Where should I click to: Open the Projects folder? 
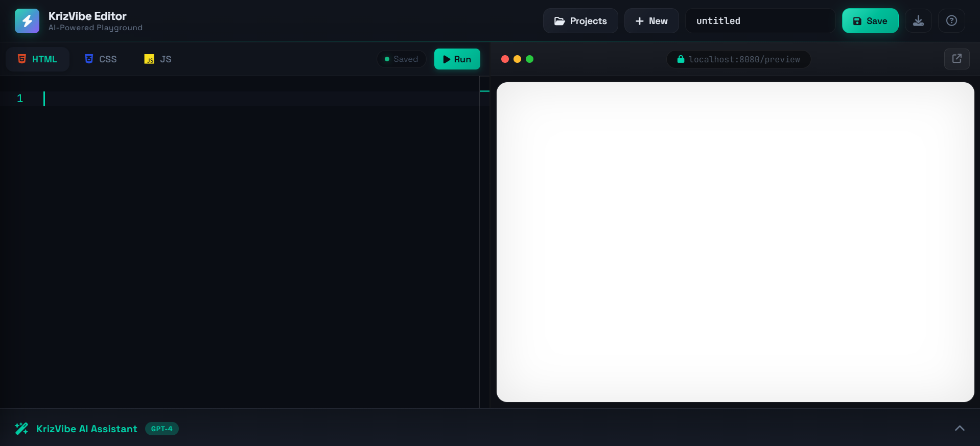click(x=580, y=21)
